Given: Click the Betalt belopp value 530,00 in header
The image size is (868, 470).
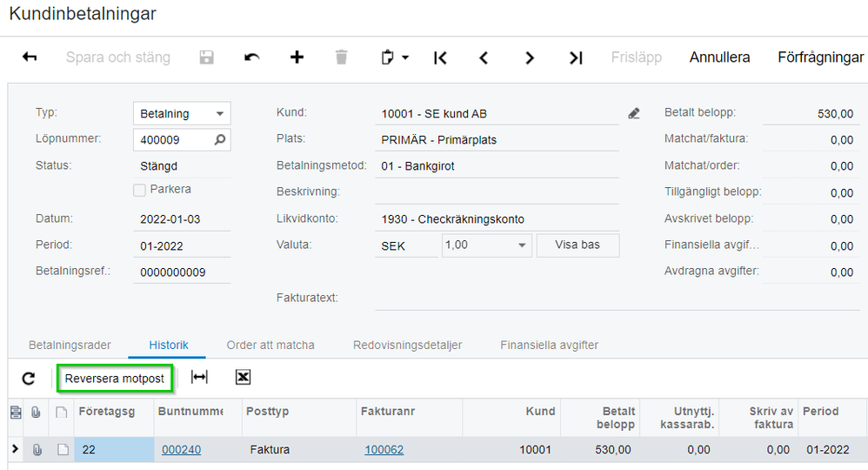Looking at the screenshot, I should [835, 114].
